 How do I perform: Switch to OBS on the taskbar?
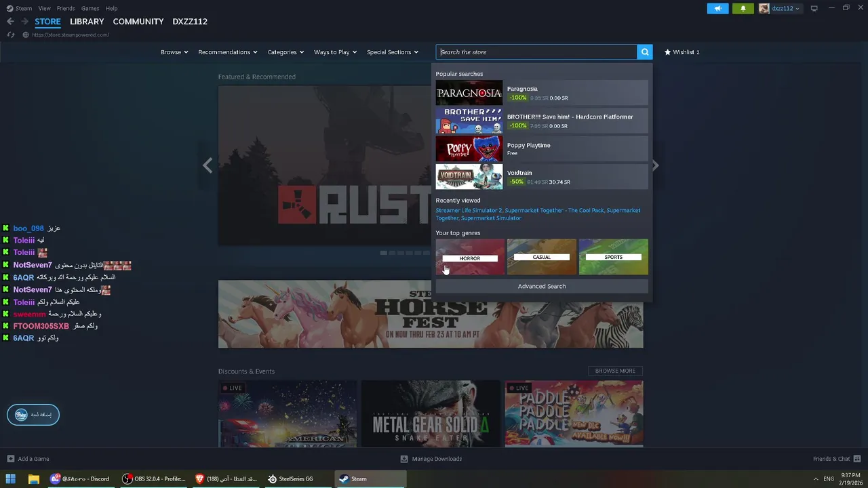click(154, 479)
